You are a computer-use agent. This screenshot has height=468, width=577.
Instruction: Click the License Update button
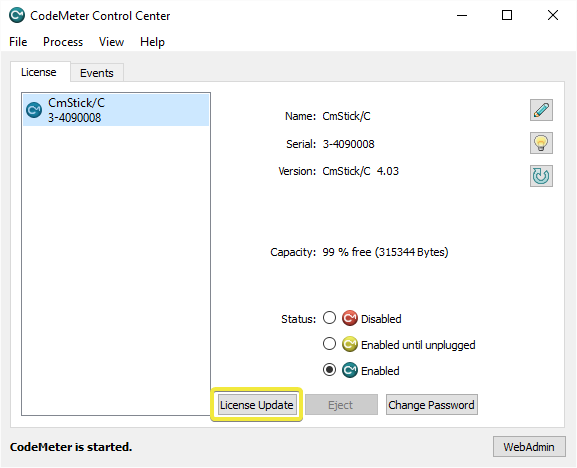256,405
